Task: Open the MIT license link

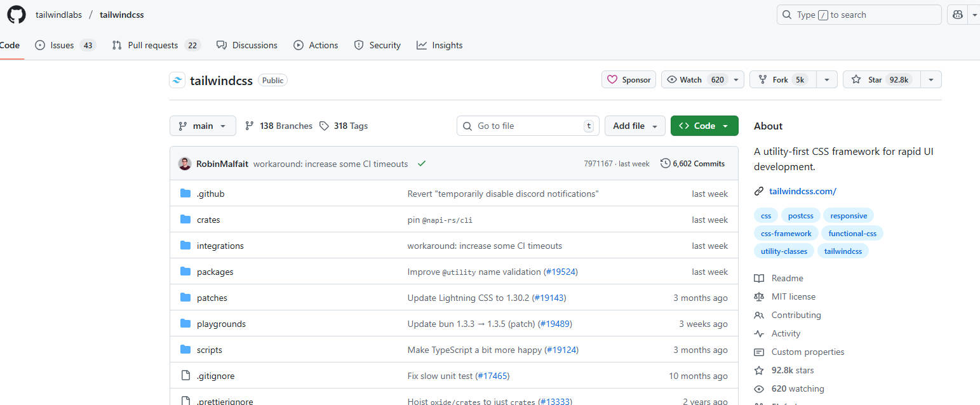Action: [x=784, y=296]
